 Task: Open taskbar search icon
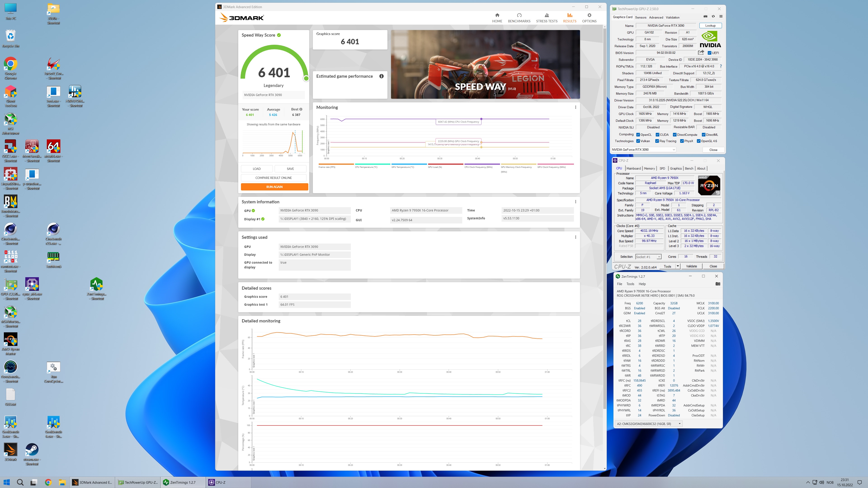[20, 482]
